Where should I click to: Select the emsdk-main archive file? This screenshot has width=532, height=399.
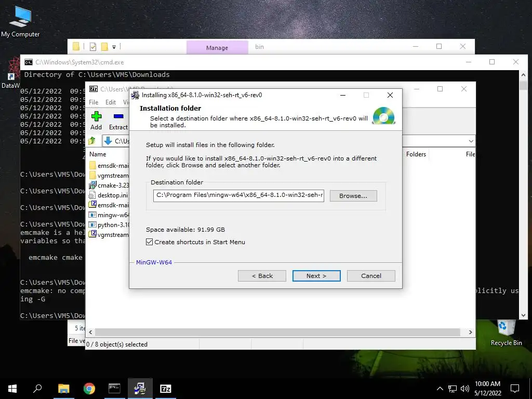109,205
